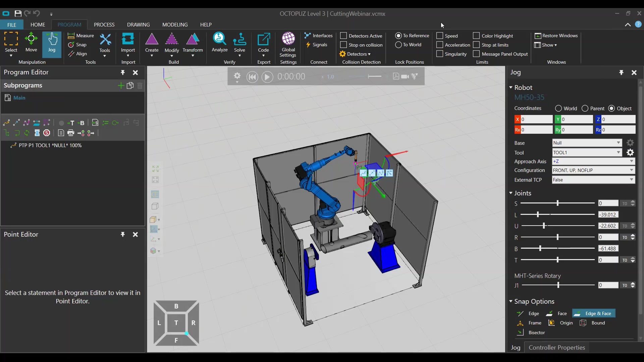Switch to Controller Properties tab

tap(557, 348)
